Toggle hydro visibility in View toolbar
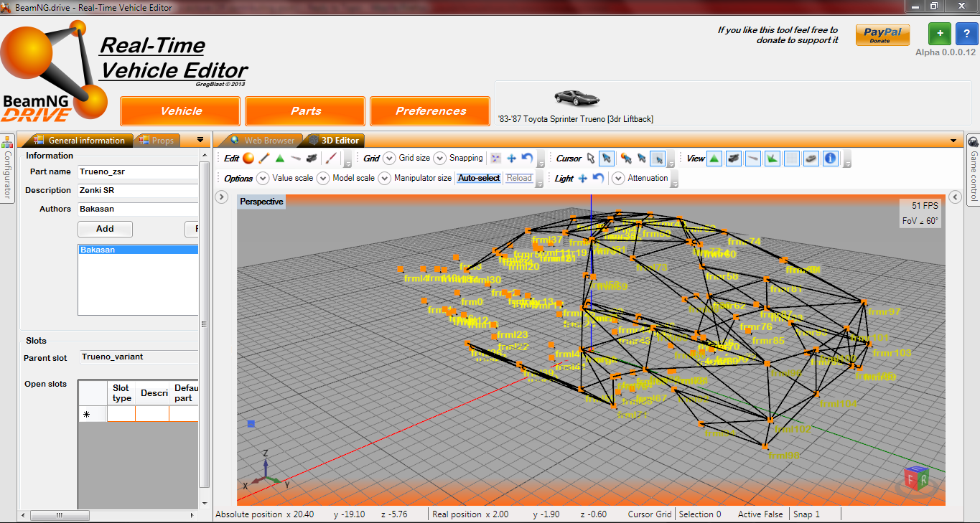This screenshot has width=980, height=523. click(753, 159)
